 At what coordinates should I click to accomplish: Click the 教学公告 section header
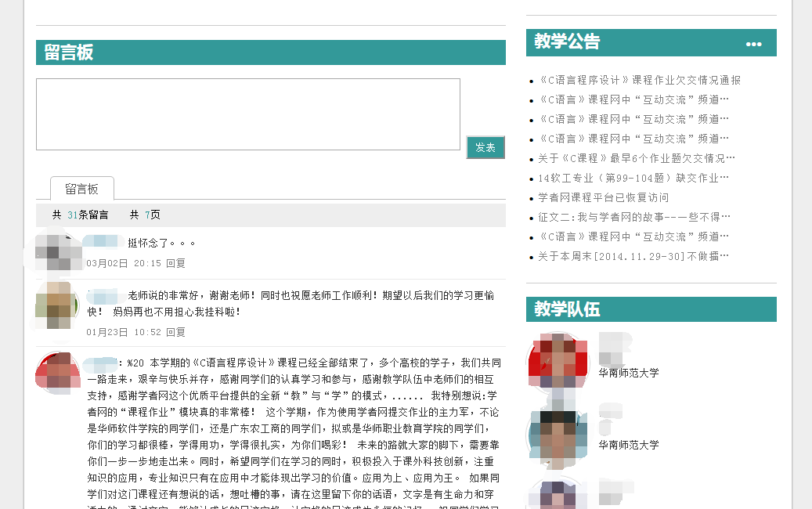[x=567, y=42]
